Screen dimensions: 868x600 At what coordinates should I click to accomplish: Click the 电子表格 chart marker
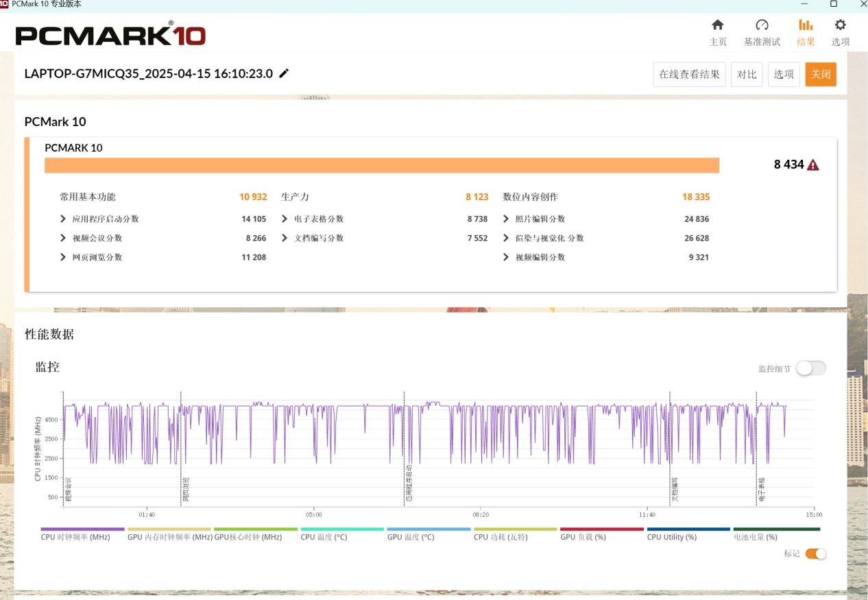761,490
